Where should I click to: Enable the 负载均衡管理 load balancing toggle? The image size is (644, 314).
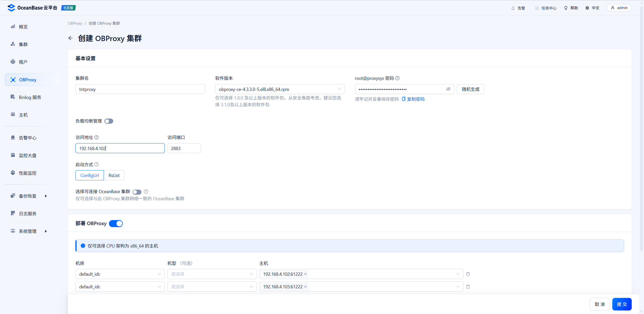click(x=109, y=121)
